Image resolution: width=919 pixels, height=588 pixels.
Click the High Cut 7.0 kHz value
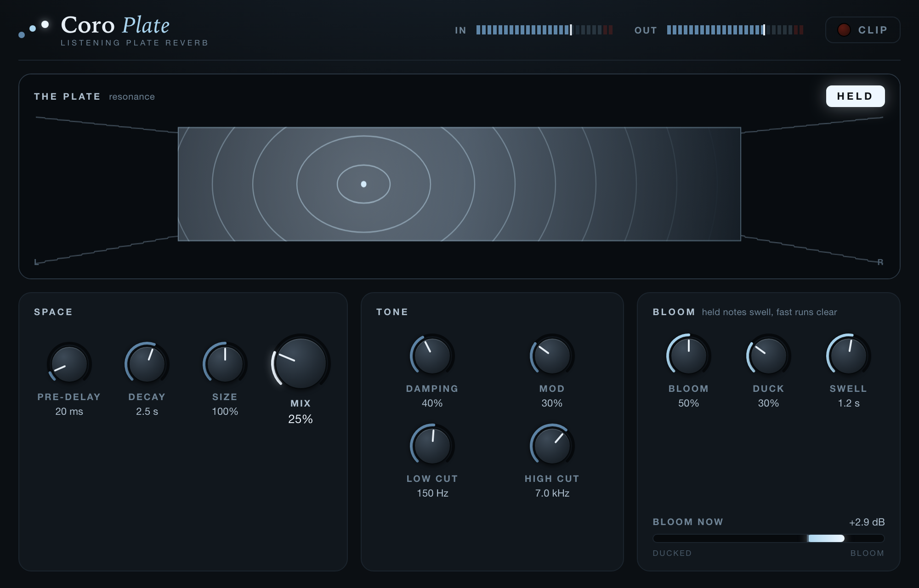pos(552,493)
